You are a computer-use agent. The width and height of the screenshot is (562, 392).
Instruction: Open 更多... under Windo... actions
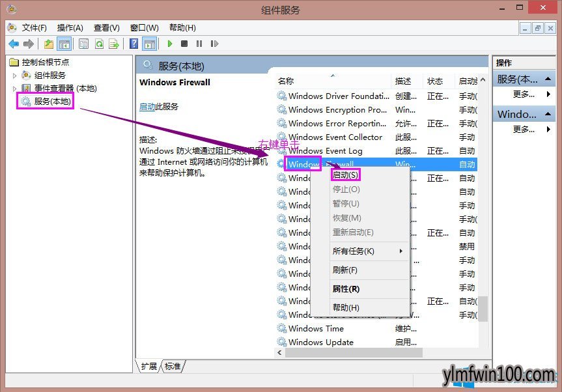pyautogui.click(x=524, y=129)
